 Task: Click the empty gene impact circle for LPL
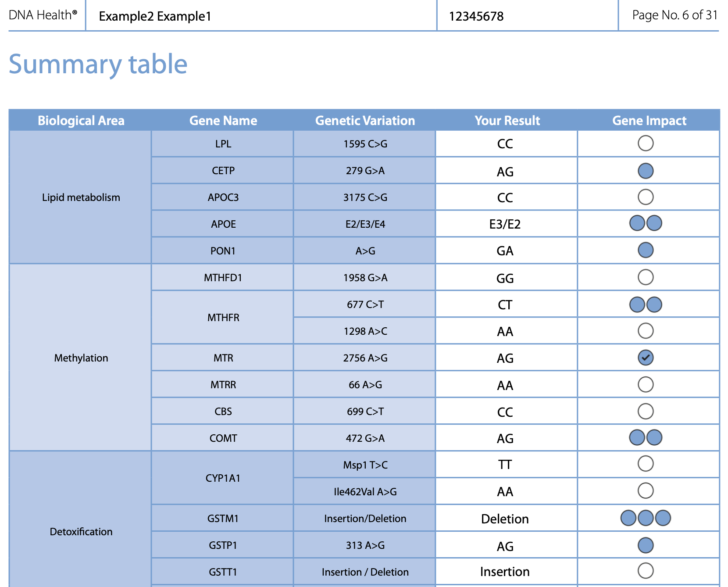646,143
